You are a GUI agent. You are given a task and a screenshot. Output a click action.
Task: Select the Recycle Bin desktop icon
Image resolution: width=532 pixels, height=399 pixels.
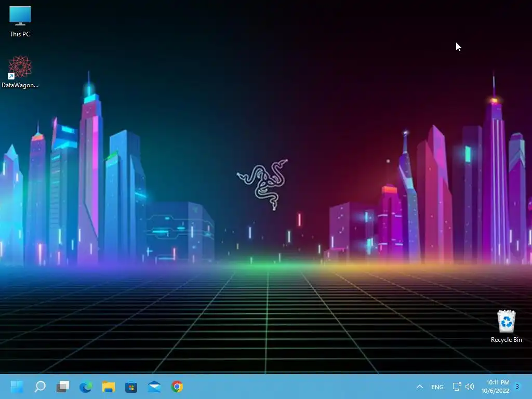tap(506, 326)
